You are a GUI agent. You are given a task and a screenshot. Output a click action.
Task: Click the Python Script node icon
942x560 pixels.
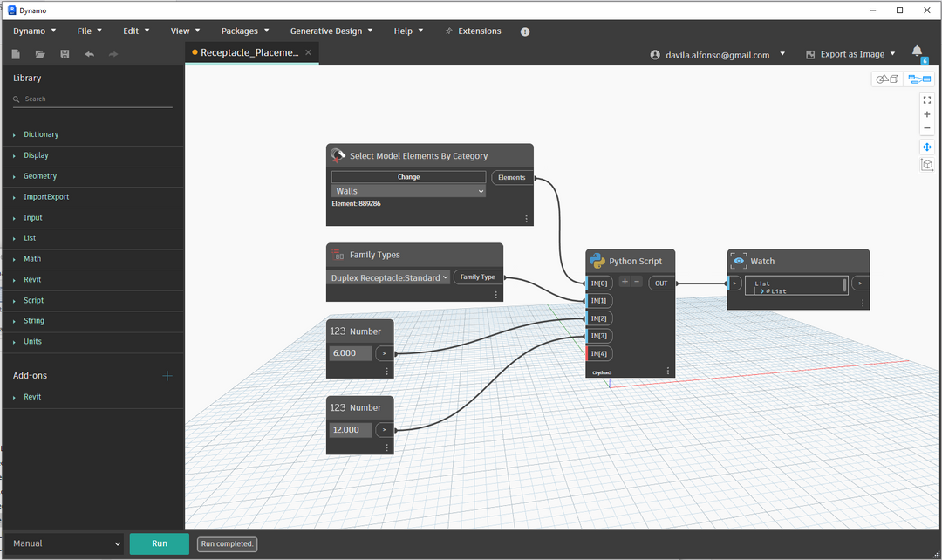(x=597, y=261)
